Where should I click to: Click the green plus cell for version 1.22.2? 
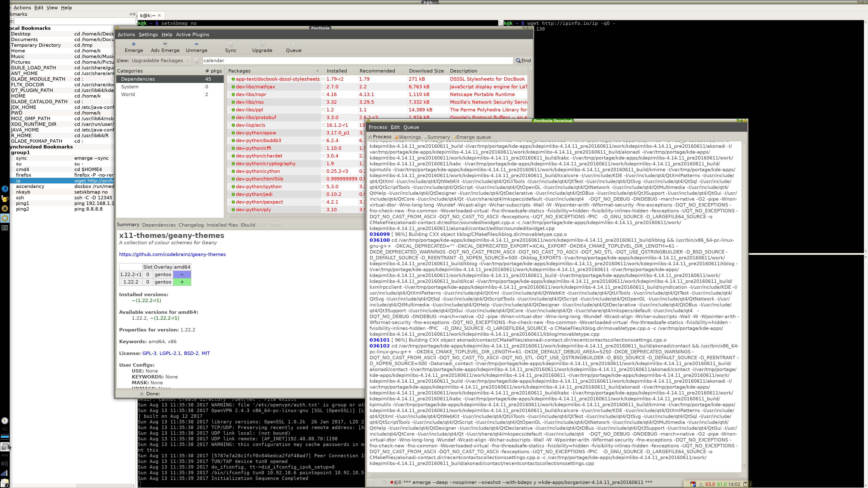pos(182,282)
